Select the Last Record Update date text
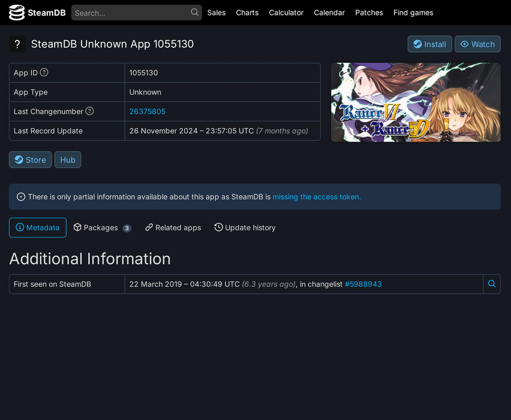Viewport: 511px width, 420px height. [191, 131]
